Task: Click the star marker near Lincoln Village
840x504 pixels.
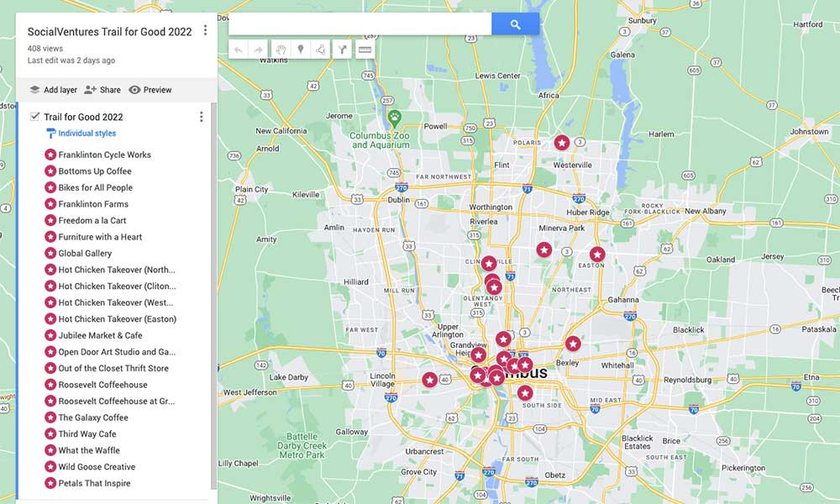Action: coord(429,380)
